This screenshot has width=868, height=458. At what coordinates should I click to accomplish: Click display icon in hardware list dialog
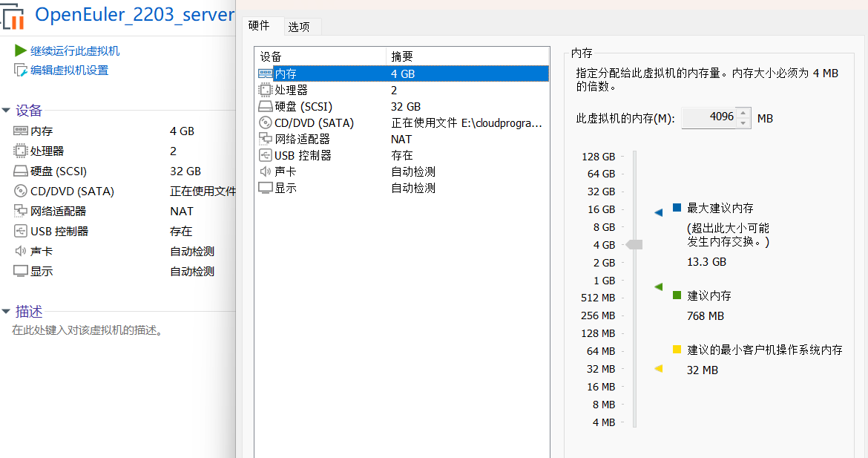(265, 188)
